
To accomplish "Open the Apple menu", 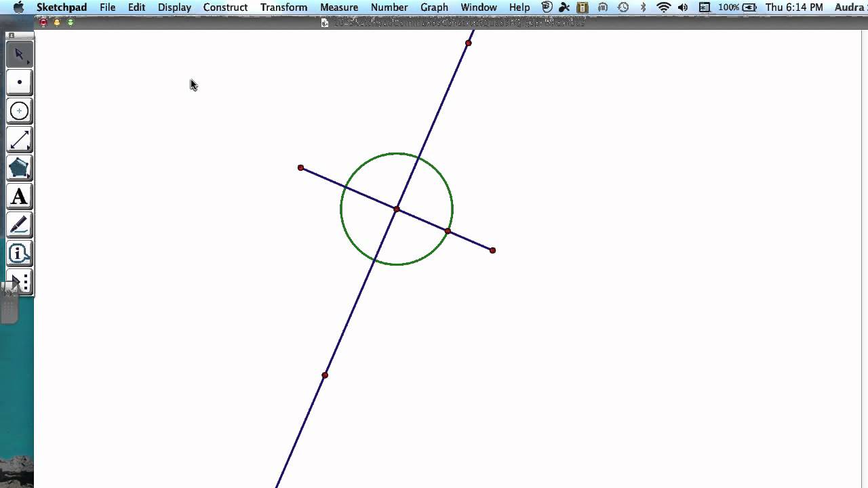I will [x=18, y=7].
